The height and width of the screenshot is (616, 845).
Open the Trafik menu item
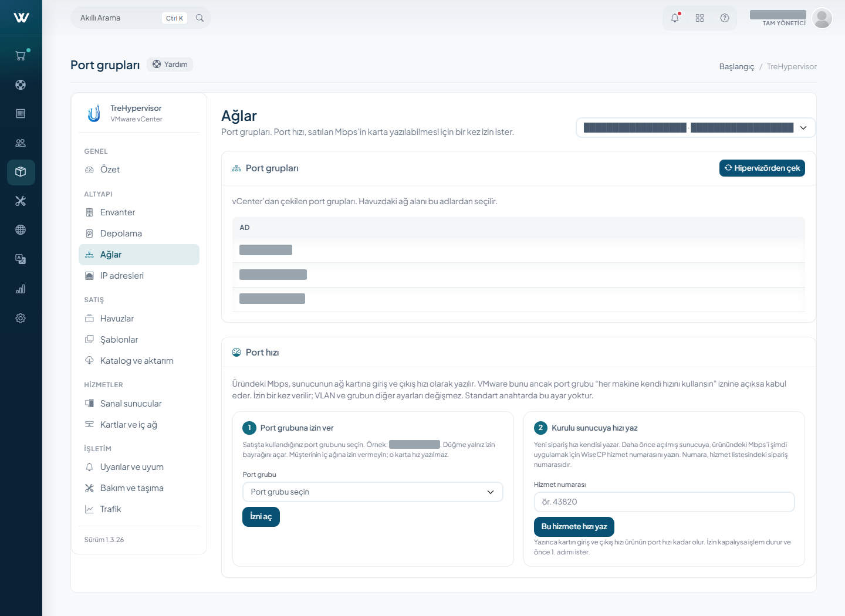(x=139, y=509)
